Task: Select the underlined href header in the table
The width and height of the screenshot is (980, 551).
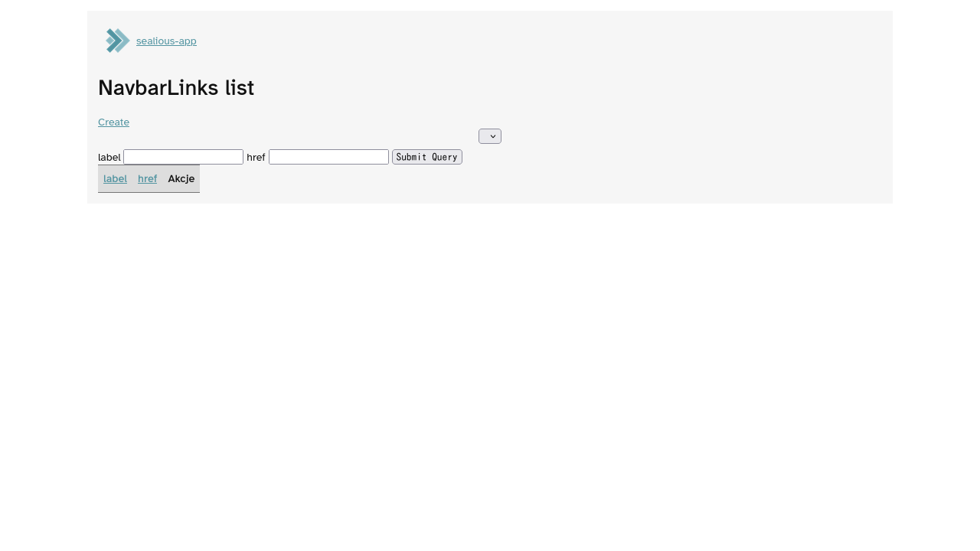Action: 147,179
